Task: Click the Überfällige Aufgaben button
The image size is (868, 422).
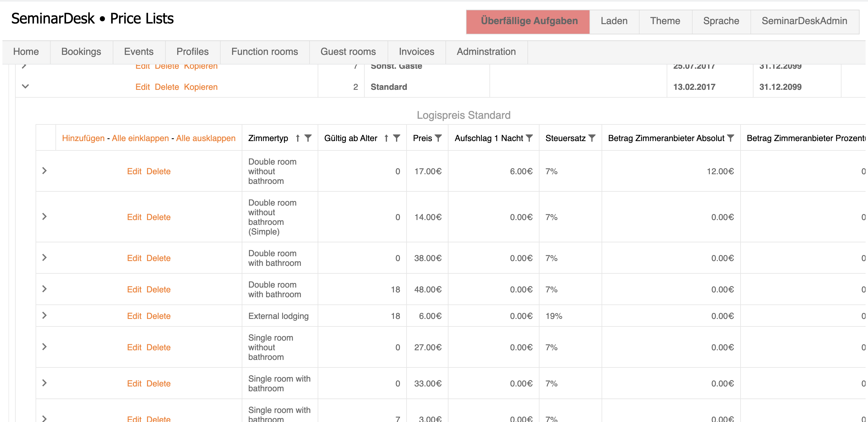Action: (x=529, y=21)
